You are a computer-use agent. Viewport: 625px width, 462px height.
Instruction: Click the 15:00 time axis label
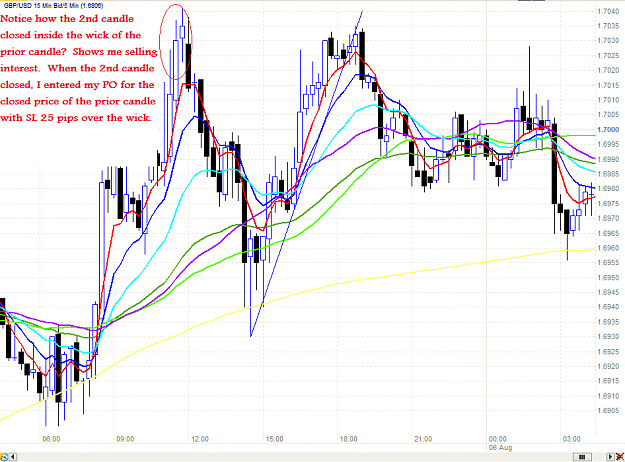[x=274, y=439]
